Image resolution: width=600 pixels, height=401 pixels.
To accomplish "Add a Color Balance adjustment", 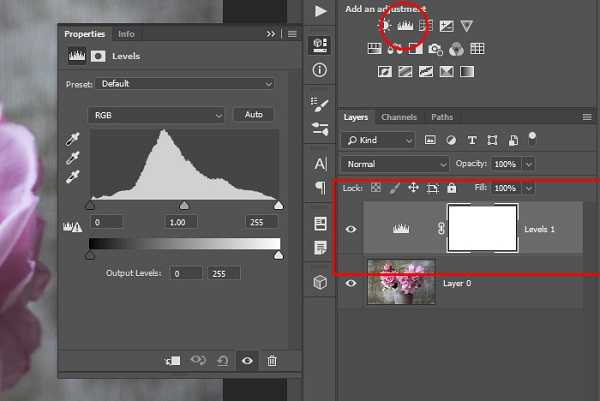I will [x=395, y=49].
